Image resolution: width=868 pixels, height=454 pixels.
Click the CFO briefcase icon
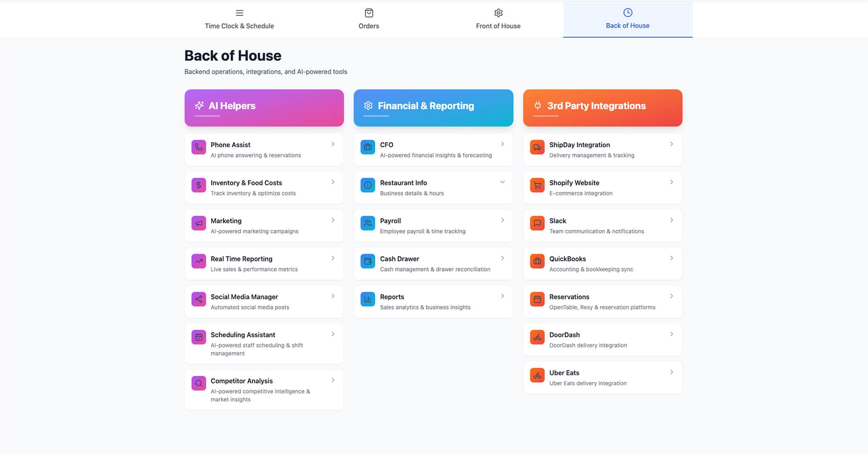click(x=367, y=147)
